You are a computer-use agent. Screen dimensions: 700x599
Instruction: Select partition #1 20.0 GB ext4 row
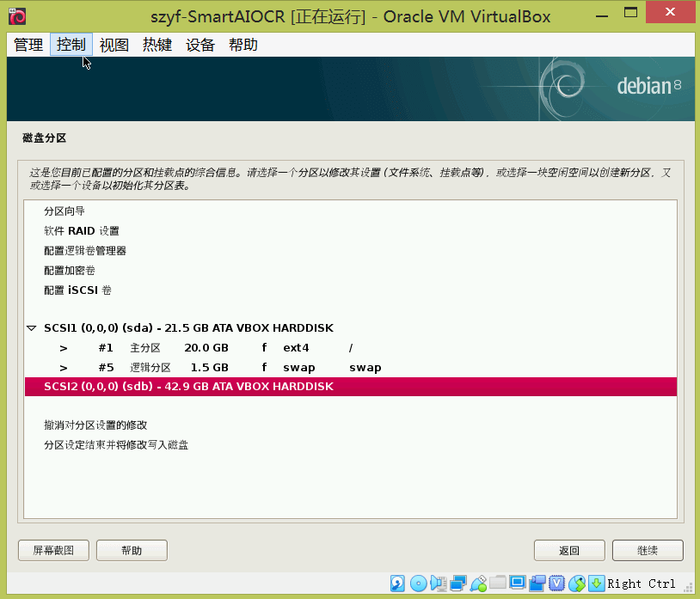point(351,347)
